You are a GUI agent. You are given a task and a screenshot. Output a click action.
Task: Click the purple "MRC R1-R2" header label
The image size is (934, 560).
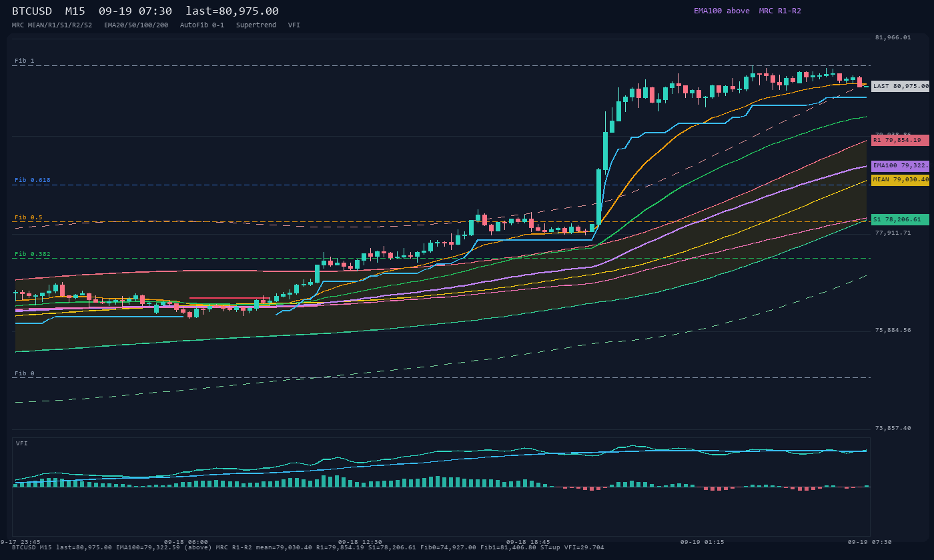click(x=780, y=11)
